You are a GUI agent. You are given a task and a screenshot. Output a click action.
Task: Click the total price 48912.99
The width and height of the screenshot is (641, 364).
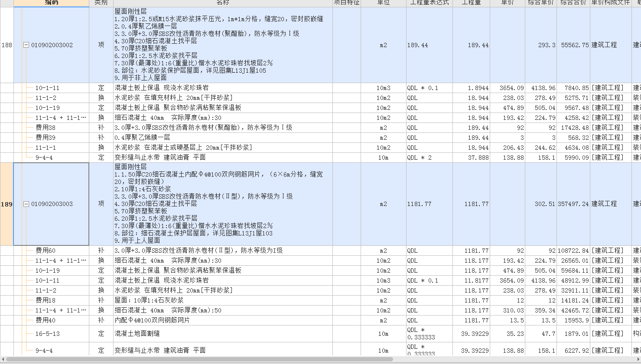(x=575, y=280)
